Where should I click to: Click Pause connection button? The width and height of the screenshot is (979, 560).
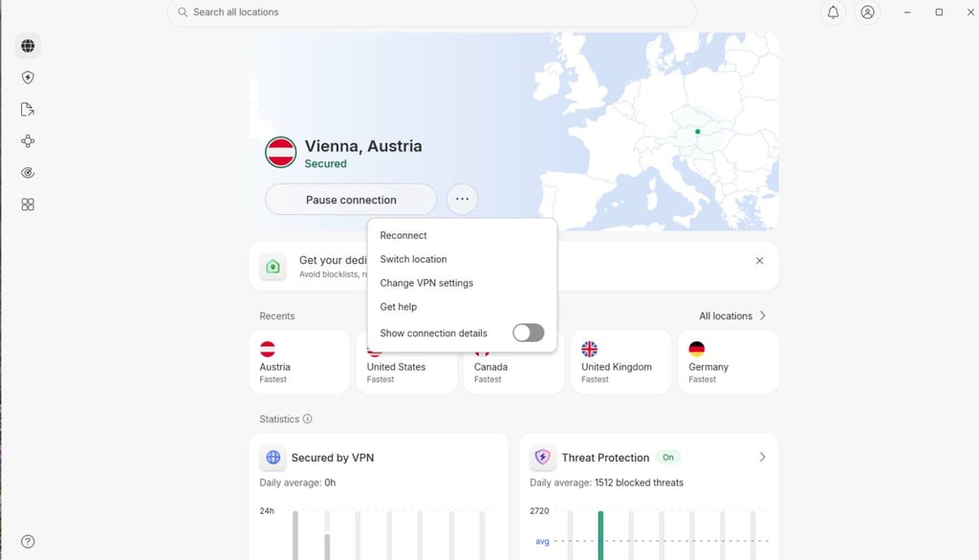[351, 200]
